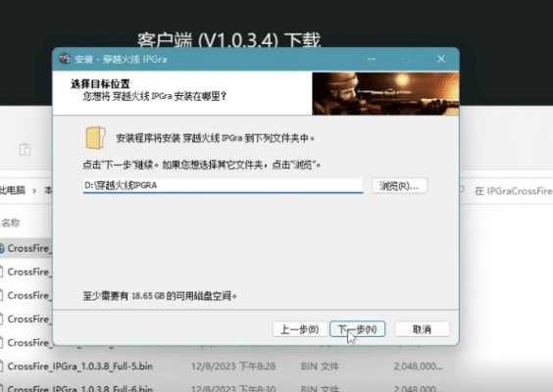The height and width of the screenshot is (392, 553).
Task: Click the 12/8/2023 下午8:28 date cell
Action: click(233, 367)
